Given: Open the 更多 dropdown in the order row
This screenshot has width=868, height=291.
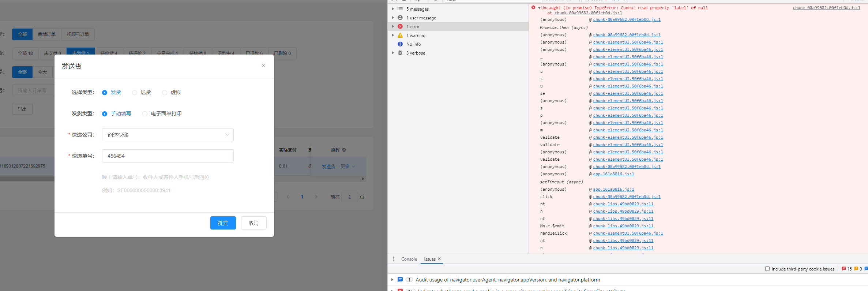Looking at the screenshot, I should click(348, 166).
